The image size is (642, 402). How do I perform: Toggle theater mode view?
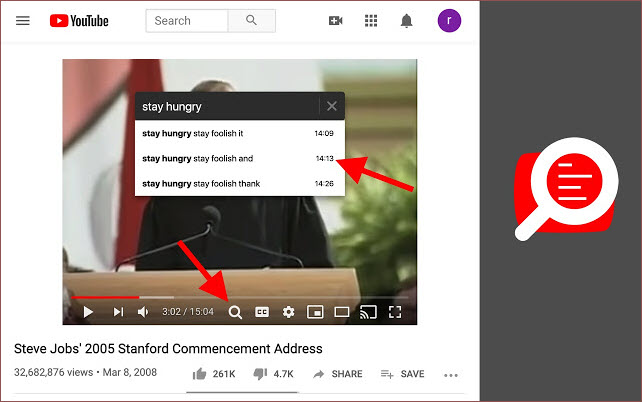pos(342,312)
